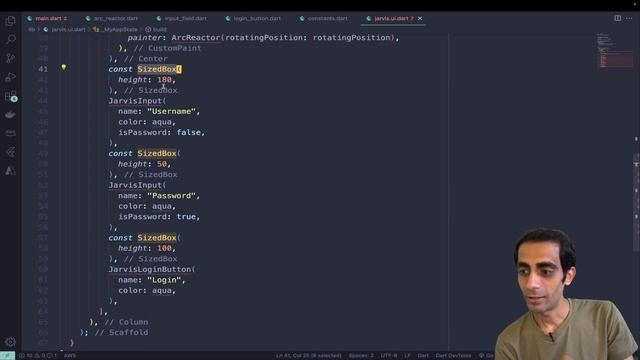
Task: Click isPassword: true value
Action: coord(186,217)
